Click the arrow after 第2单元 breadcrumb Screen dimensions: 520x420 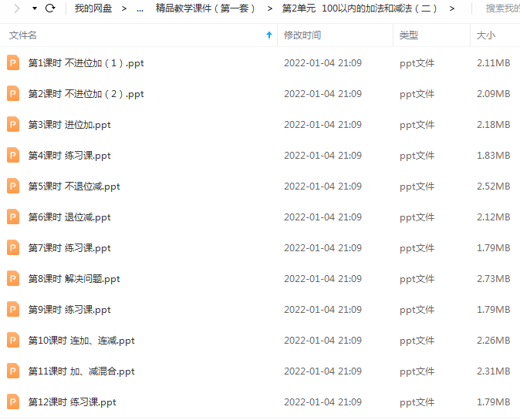pyautogui.click(x=451, y=8)
